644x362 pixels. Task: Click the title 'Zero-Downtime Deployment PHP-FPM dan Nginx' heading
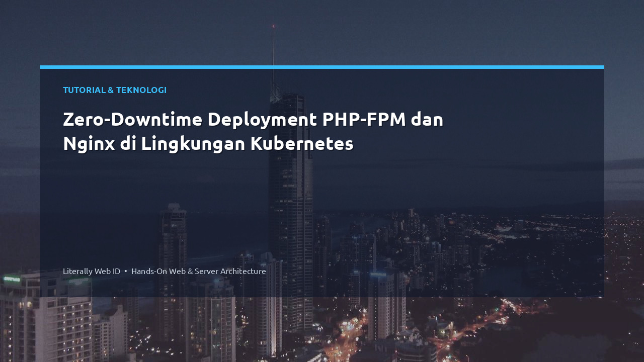253,132
